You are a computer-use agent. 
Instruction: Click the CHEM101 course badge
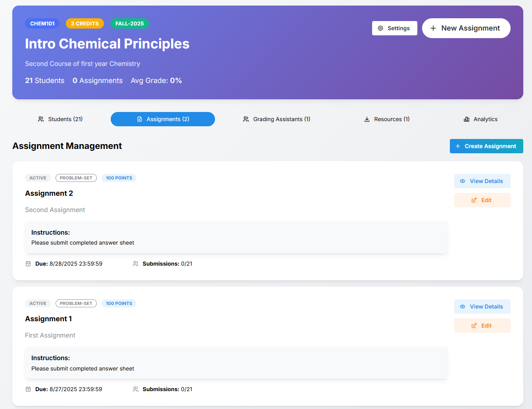pyautogui.click(x=42, y=23)
